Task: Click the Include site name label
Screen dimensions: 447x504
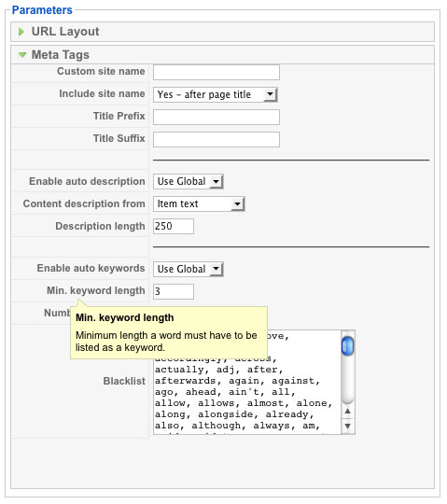Action: point(102,93)
